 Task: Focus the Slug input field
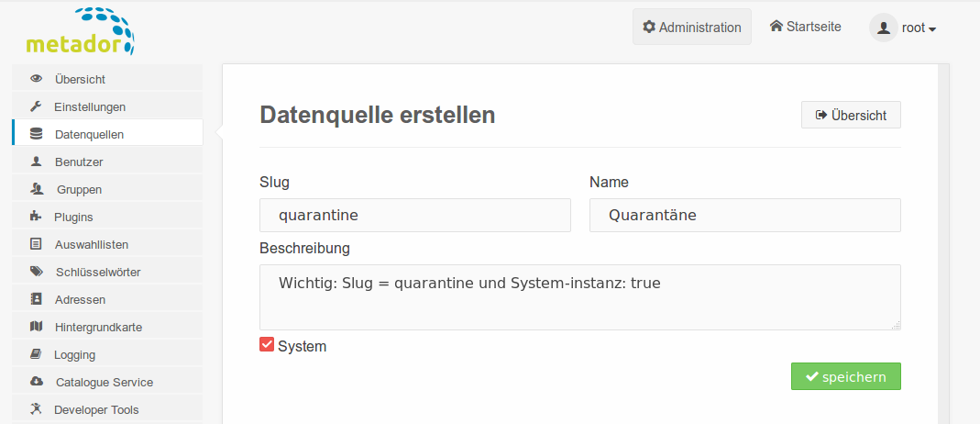coord(415,215)
